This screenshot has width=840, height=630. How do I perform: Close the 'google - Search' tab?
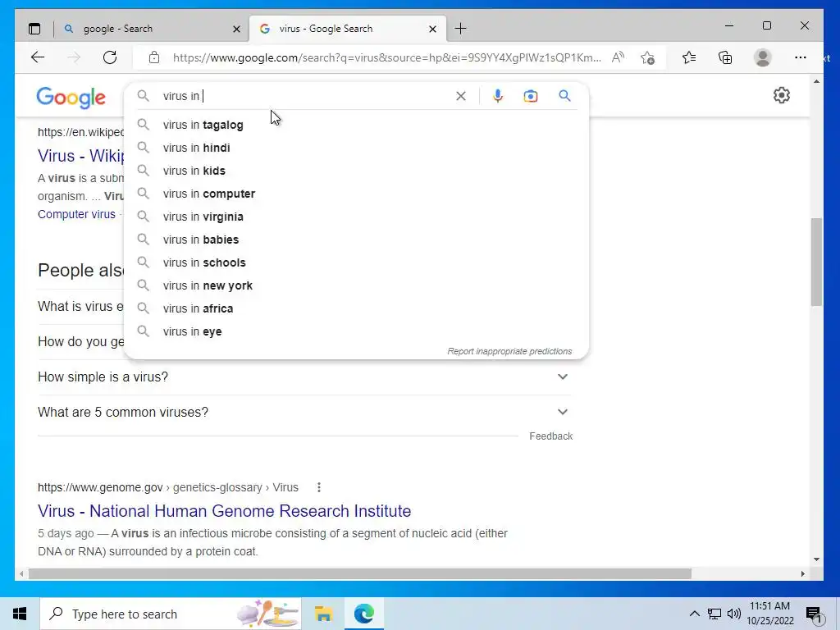pos(236,29)
